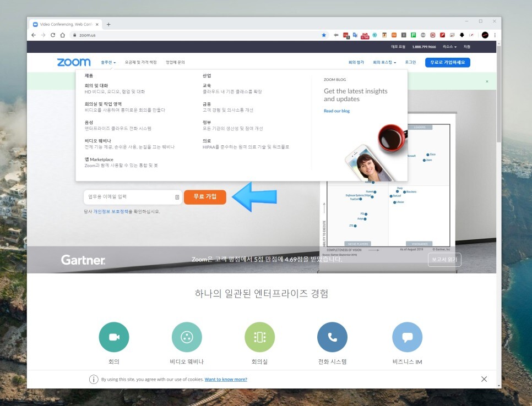
Task: Open 영업에 문의 menu item
Action: 175,62
